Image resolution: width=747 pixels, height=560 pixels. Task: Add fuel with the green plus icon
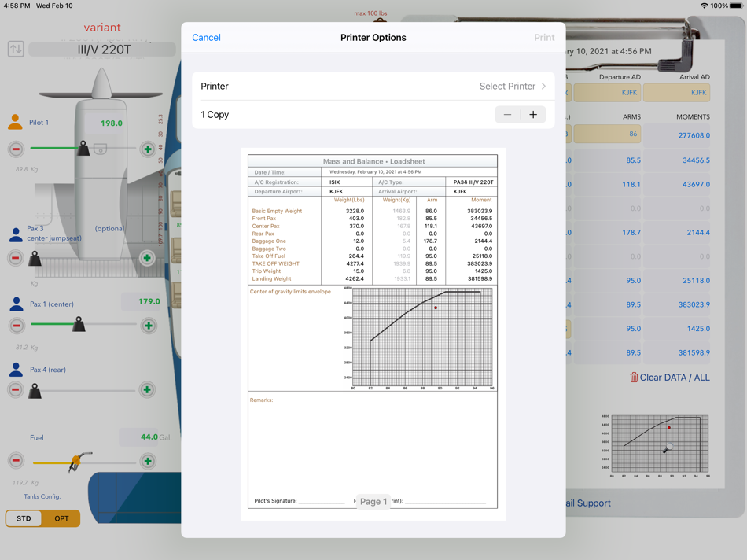148,461
